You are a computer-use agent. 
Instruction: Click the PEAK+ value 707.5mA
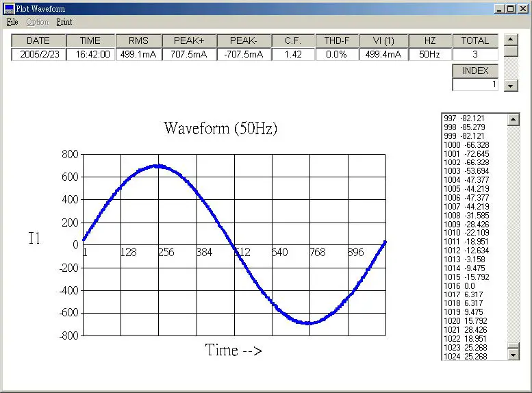(189, 54)
